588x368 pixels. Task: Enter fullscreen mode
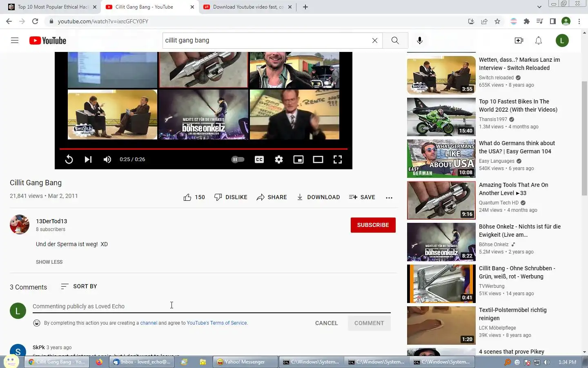(338, 159)
